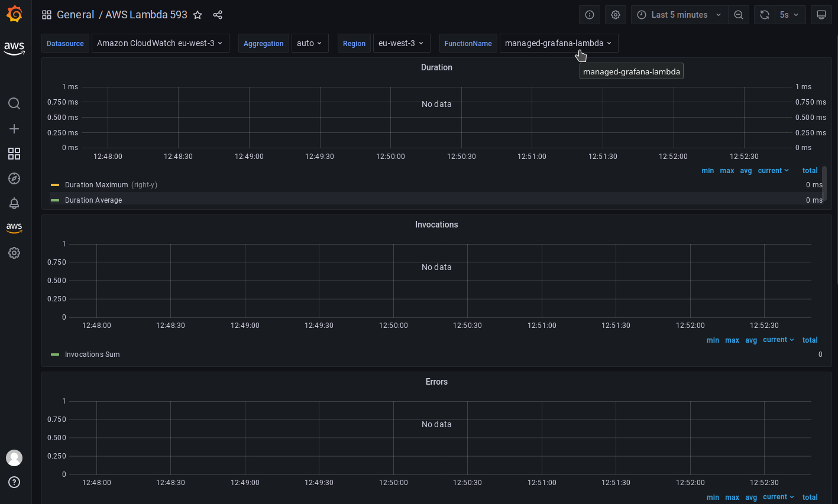Click the Aggregation variable label
This screenshot has height=504, width=838.
coord(263,43)
